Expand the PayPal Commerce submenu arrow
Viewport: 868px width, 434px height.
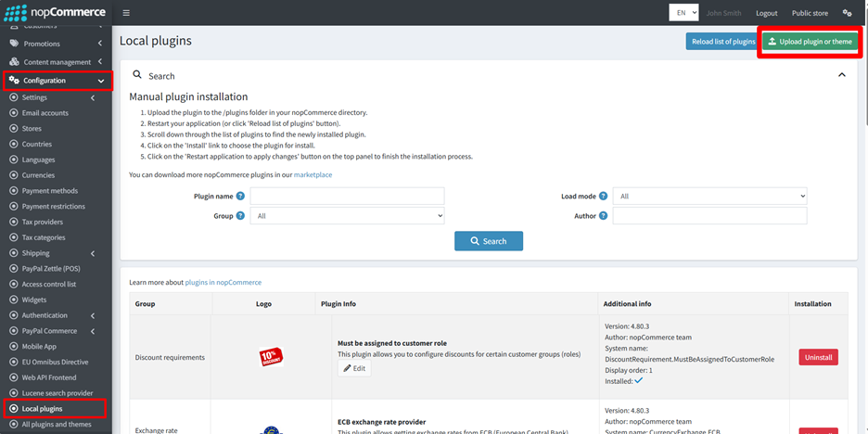[x=93, y=331]
